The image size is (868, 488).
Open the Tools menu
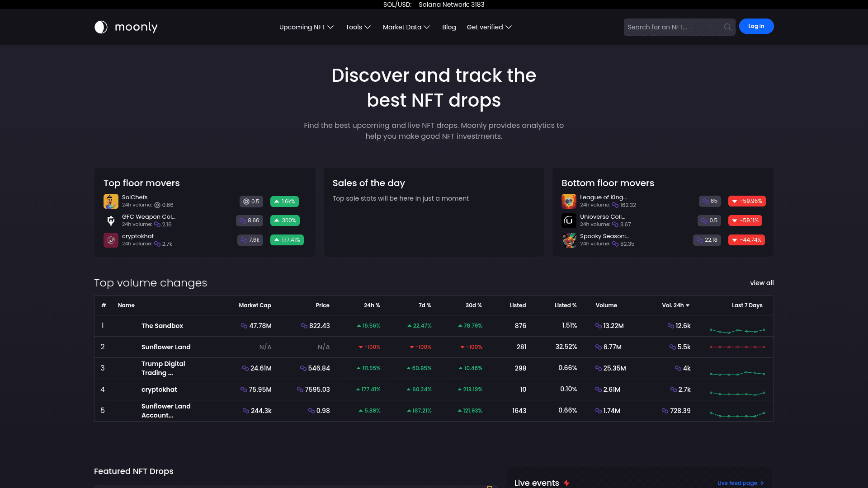358,27
